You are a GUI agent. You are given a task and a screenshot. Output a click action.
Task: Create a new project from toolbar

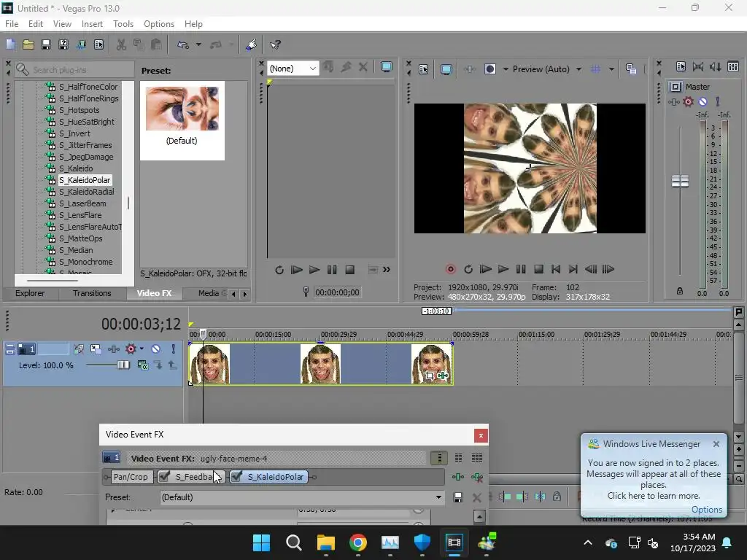pyautogui.click(x=10, y=44)
